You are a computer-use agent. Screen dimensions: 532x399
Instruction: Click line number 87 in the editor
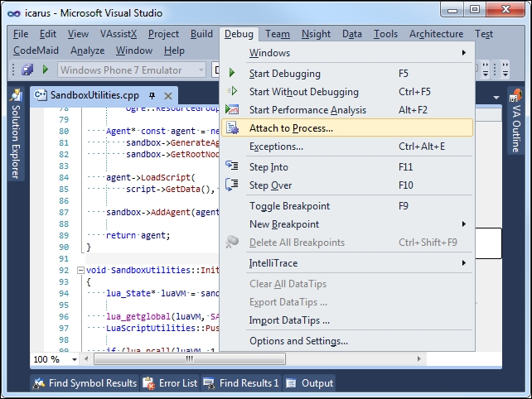[x=64, y=213]
